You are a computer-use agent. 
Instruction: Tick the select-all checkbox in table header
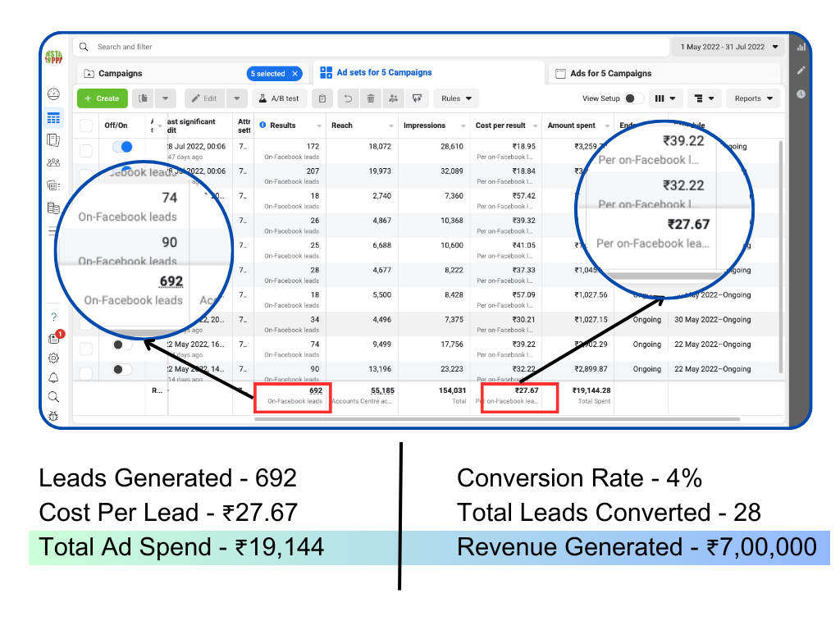(x=86, y=126)
